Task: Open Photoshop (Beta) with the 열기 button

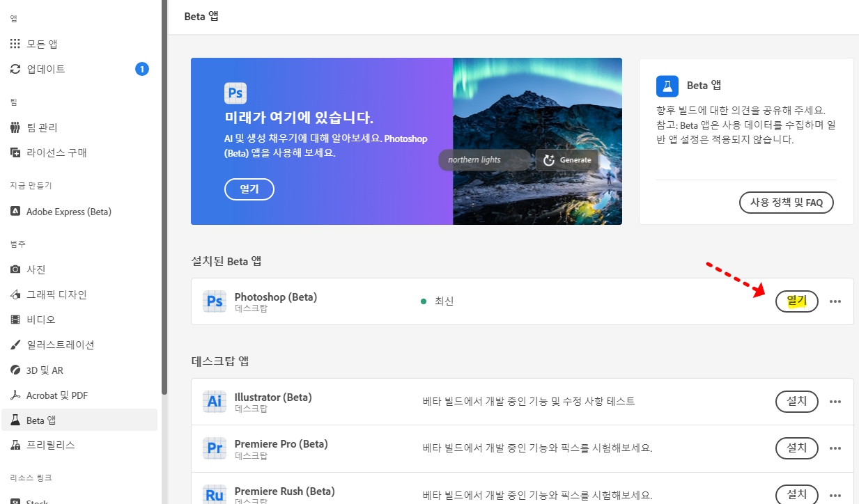Action: click(797, 301)
